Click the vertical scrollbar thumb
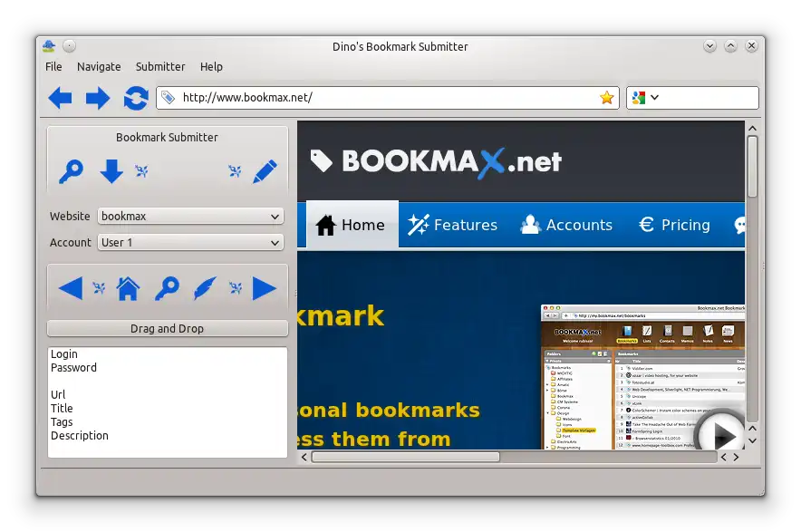This screenshot has width=801, height=532. (x=752, y=166)
